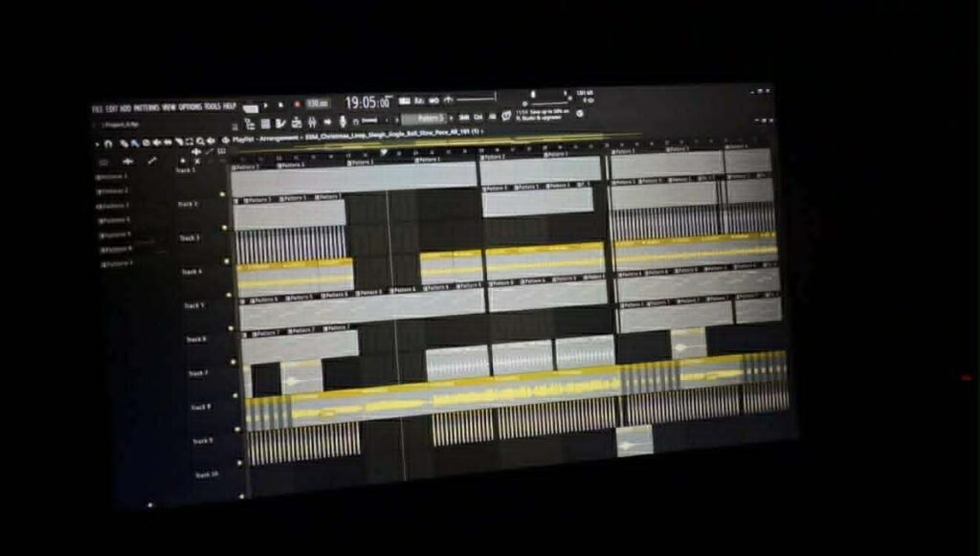980x556 pixels.
Task: Toggle the Track 1 mute dot
Action: click(223, 194)
